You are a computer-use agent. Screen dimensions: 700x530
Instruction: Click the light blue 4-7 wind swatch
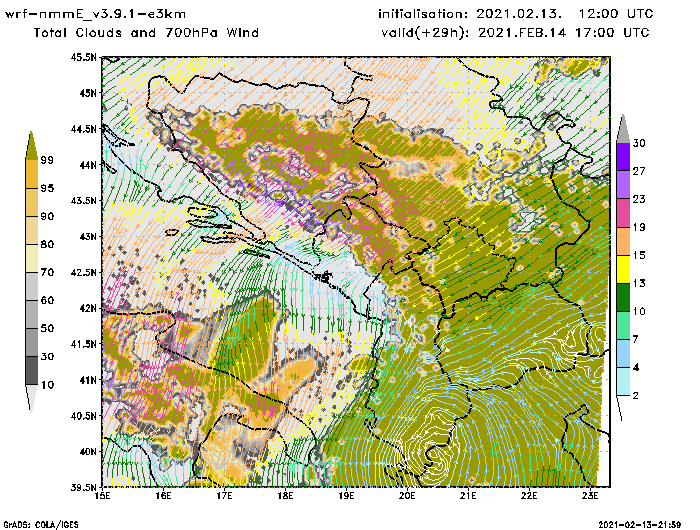(x=623, y=354)
